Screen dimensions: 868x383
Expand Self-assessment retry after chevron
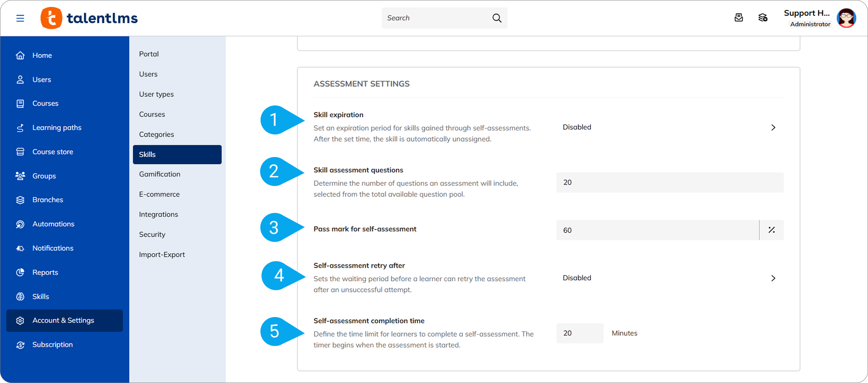pyautogui.click(x=773, y=278)
